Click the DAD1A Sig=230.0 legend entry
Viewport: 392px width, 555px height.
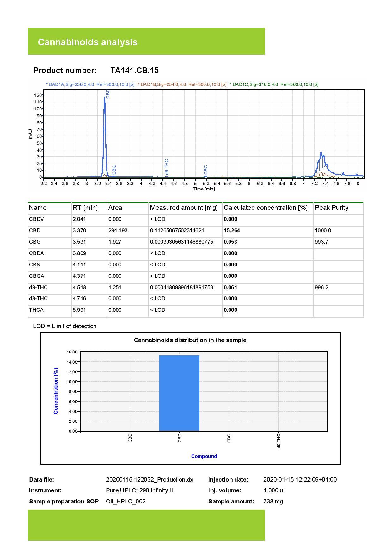(x=90, y=84)
